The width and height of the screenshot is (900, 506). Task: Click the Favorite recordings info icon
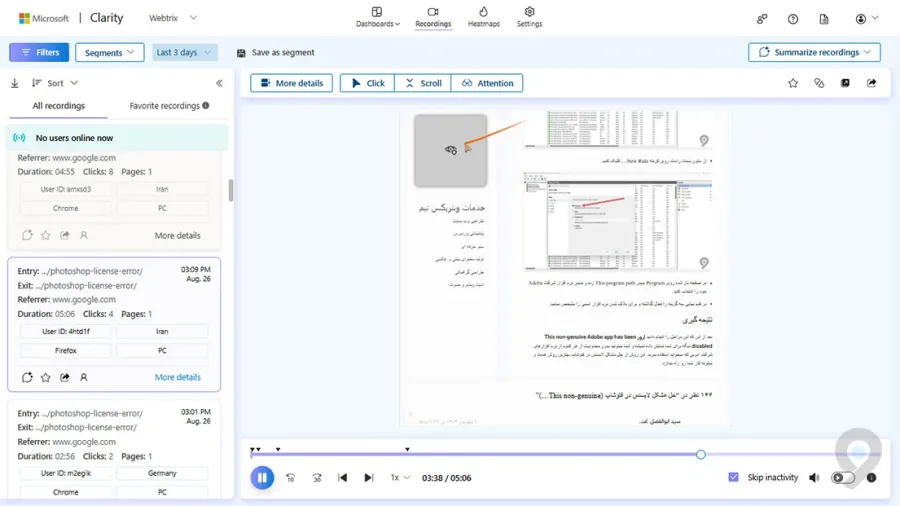coord(205,106)
